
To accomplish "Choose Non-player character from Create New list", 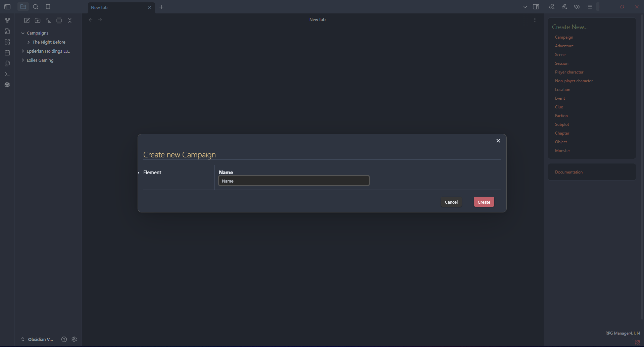I will tap(574, 81).
